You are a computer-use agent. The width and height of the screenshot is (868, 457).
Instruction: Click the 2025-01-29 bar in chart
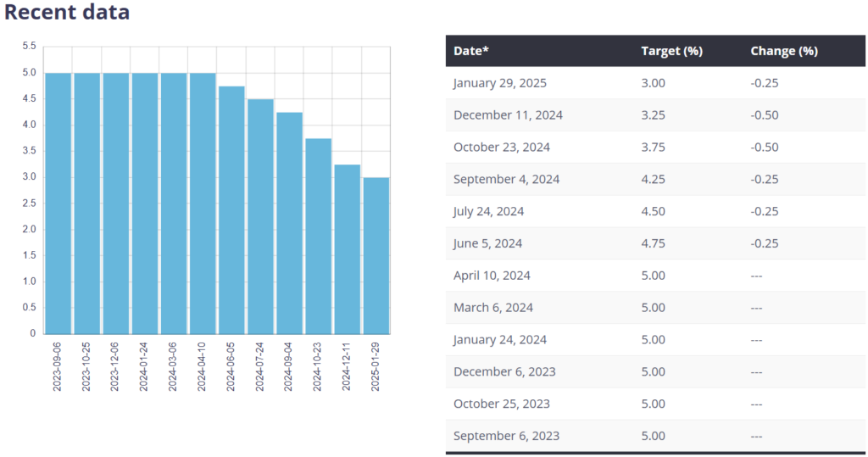click(x=376, y=254)
